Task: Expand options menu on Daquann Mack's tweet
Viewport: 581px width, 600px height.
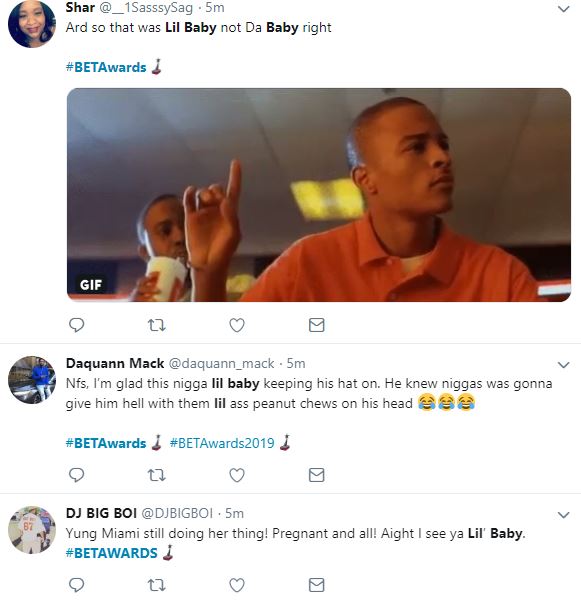Action: pyautogui.click(x=563, y=365)
